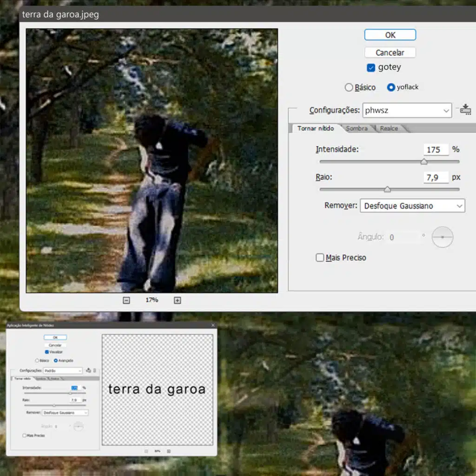Click the angle dial in large dialog

[x=442, y=237]
